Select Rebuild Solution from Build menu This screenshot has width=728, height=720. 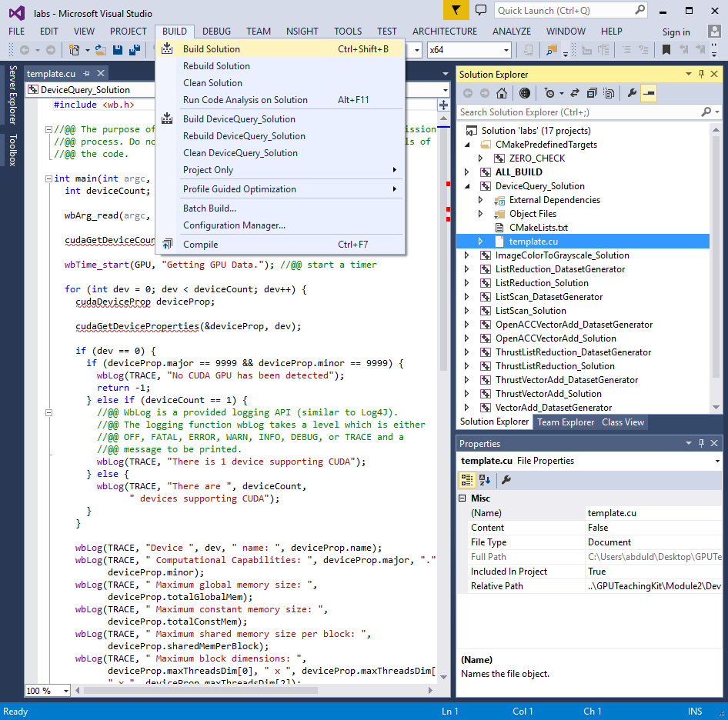[216, 66]
